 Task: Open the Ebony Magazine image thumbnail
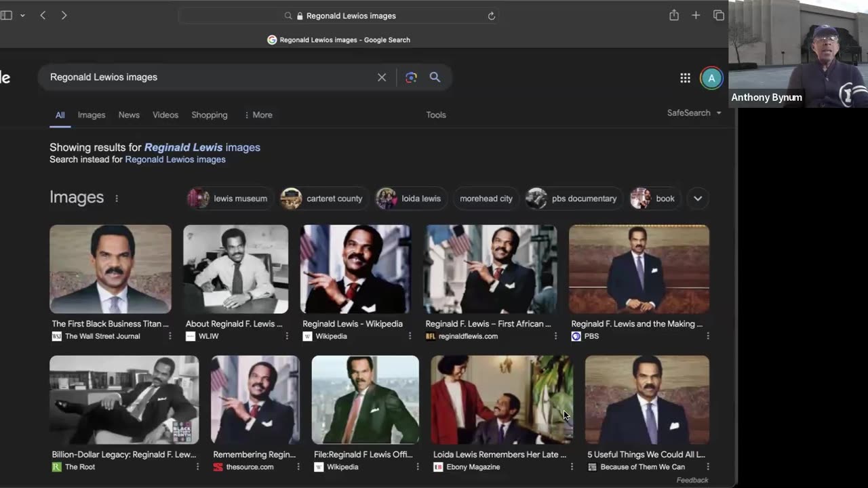pos(502,400)
